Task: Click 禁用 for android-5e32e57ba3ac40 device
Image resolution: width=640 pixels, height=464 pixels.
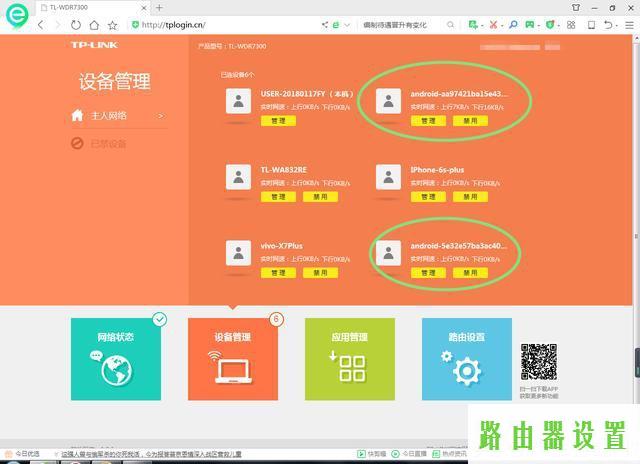Action: tap(470, 273)
